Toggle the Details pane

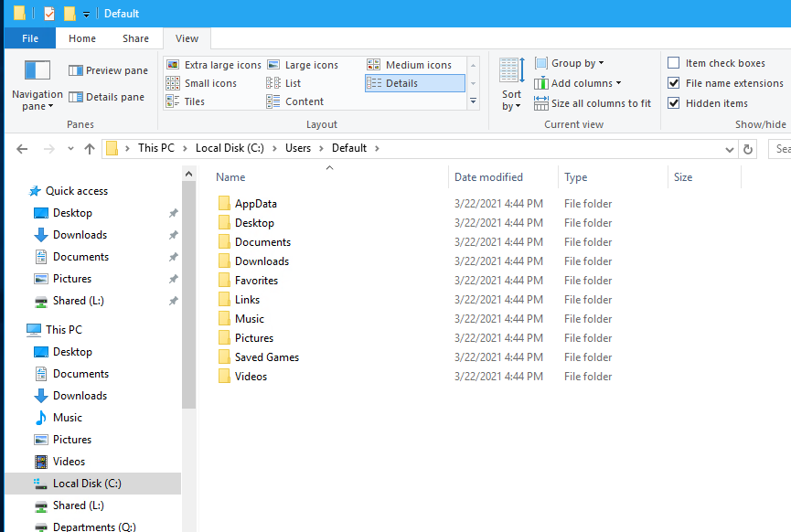[x=106, y=97]
